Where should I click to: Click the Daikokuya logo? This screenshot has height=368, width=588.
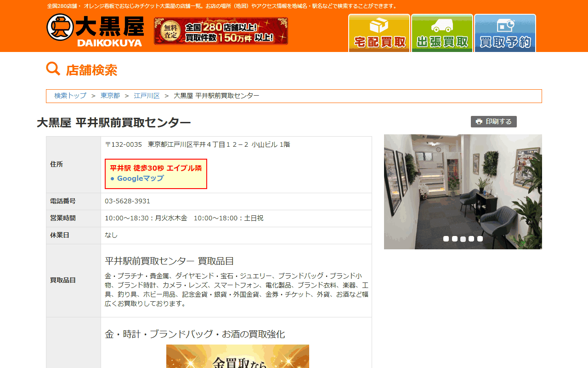pyautogui.click(x=95, y=30)
